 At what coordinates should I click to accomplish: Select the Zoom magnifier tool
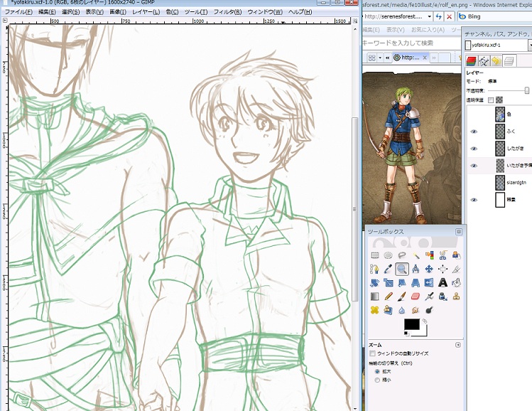click(402, 269)
